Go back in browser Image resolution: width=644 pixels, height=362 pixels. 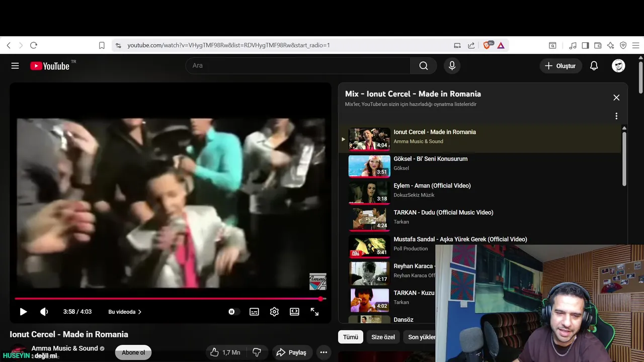click(9, 45)
